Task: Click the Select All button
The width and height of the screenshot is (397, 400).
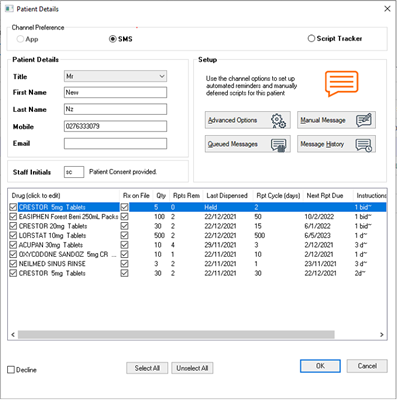Action: click(147, 368)
